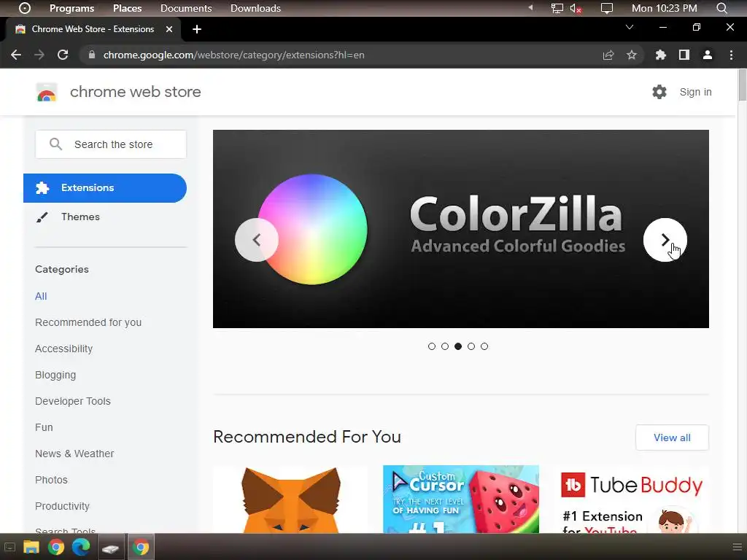Open the tab search chevron
Screen dimensions: 747x560
click(x=630, y=27)
